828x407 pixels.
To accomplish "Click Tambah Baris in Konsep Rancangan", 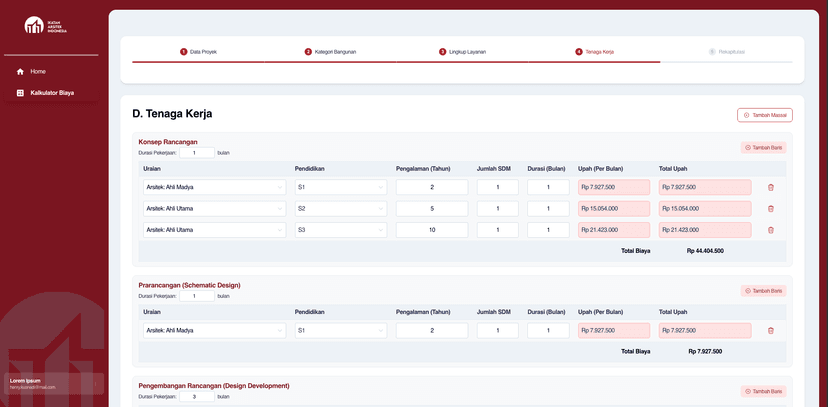I will 763,147.
